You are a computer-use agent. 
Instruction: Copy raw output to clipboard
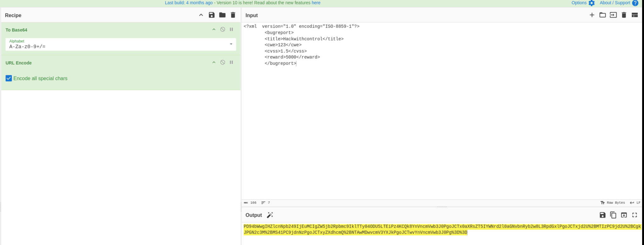[613, 215]
